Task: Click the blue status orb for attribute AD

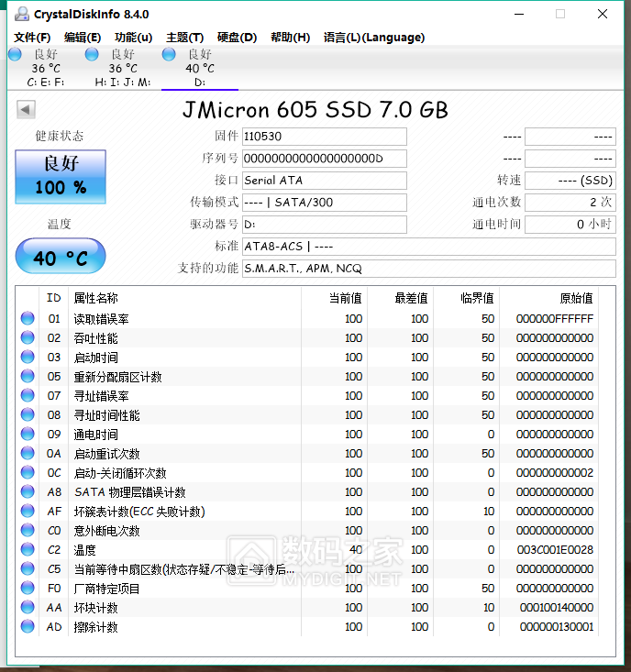Action: 28,626
